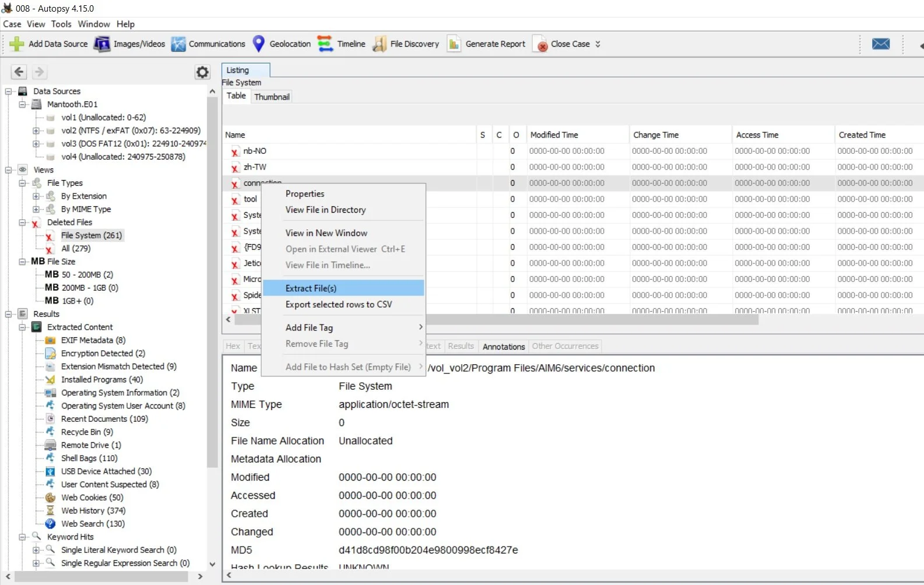Expand the By Extension node
Viewport: 924px width, 585px height.
36,196
